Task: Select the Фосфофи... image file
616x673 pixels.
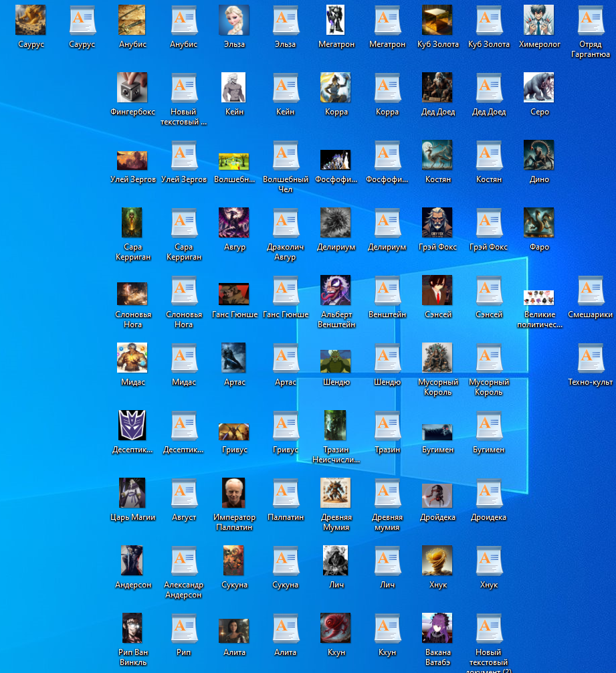Action: pyautogui.click(x=336, y=160)
